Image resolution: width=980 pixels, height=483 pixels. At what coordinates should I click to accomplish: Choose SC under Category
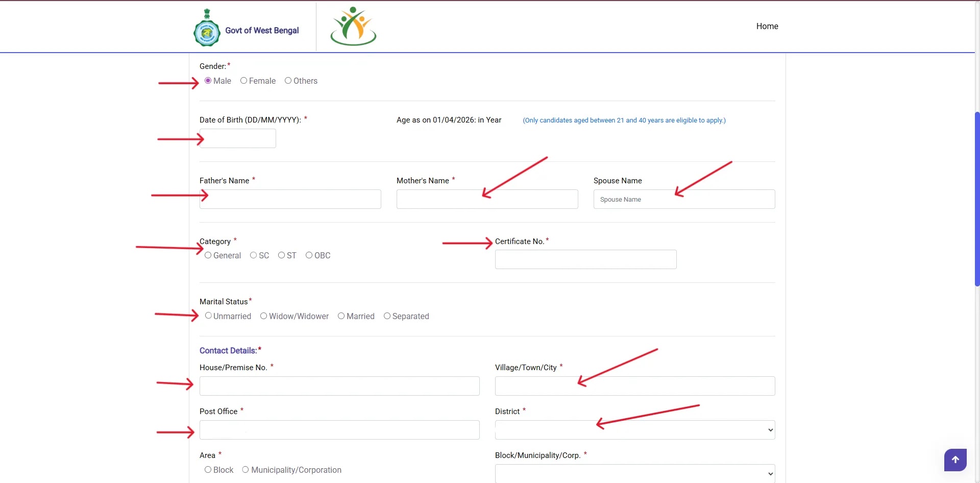coord(254,255)
